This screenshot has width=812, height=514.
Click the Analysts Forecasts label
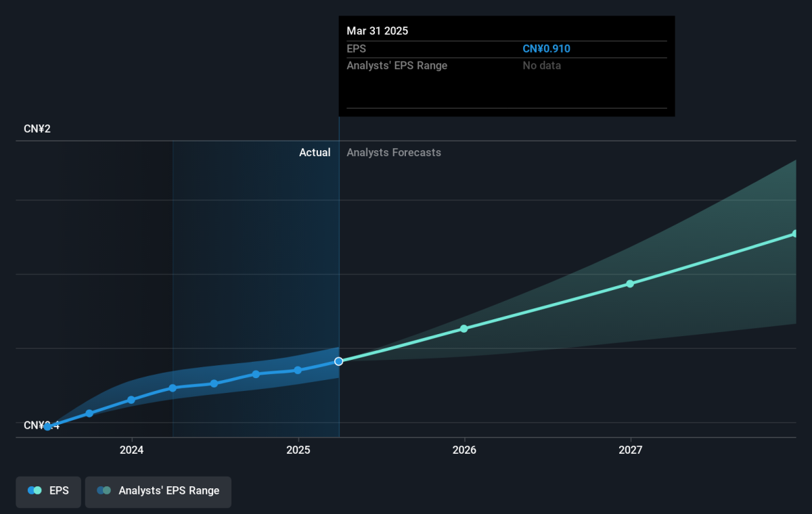coord(394,153)
